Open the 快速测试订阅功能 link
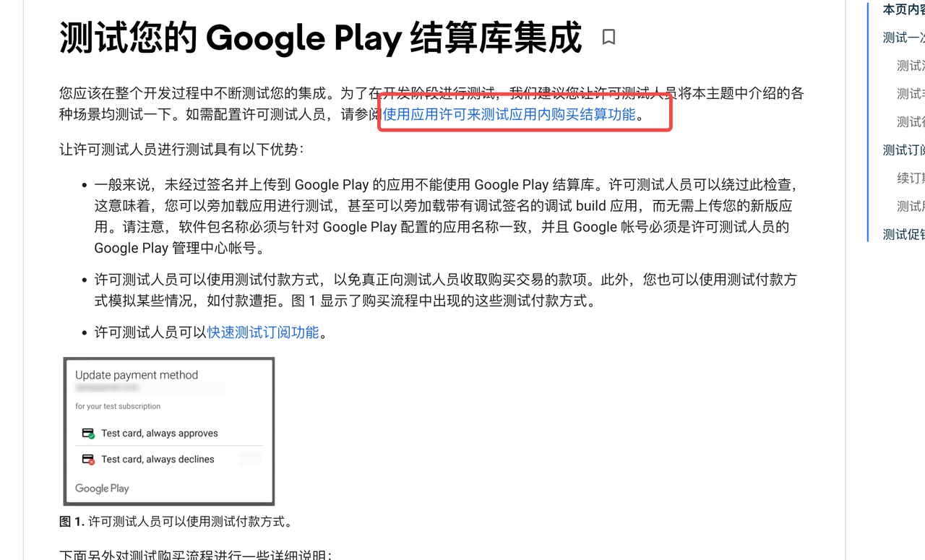The height and width of the screenshot is (560, 925). pos(263,332)
